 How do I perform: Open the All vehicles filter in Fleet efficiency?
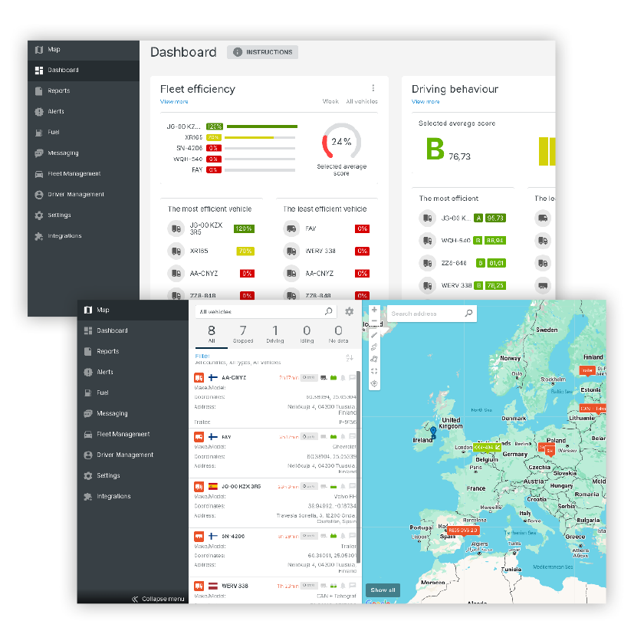(x=360, y=101)
